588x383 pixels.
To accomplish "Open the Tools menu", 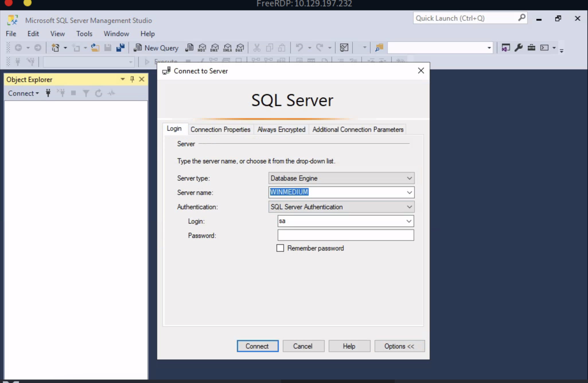I will 84,34.
